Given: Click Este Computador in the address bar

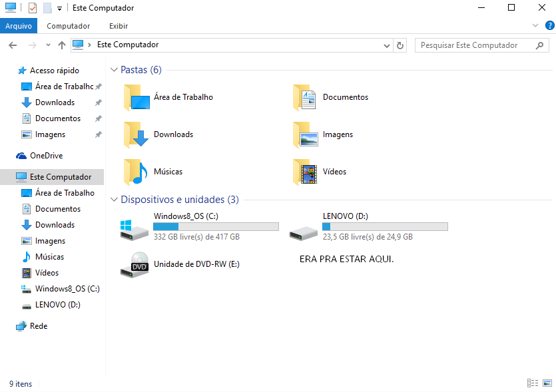Looking at the screenshot, I should (x=128, y=45).
